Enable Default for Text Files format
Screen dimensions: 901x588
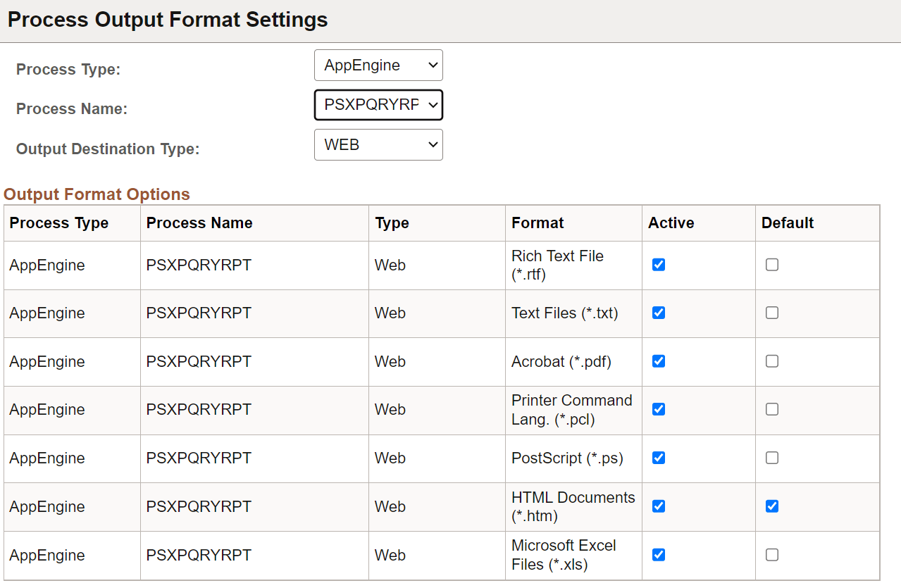(771, 313)
